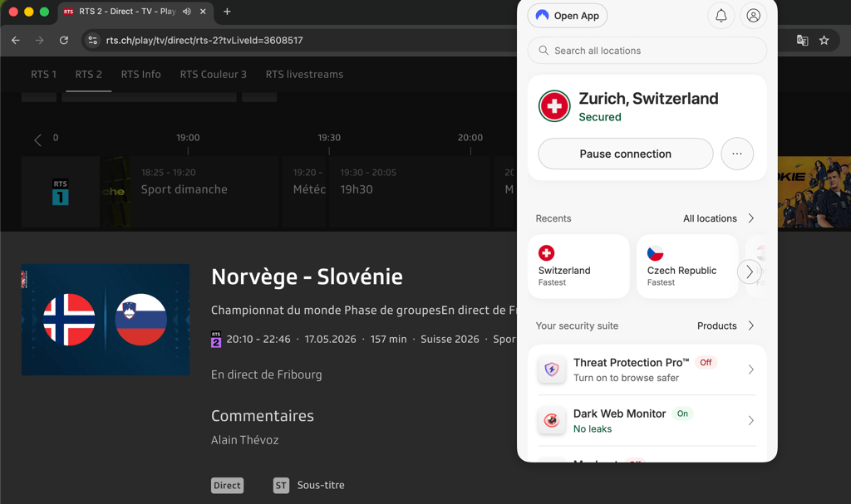This screenshot has height=504, width=851.
Task: Select the 19h30 programme slot
Action: click(410, 192)
